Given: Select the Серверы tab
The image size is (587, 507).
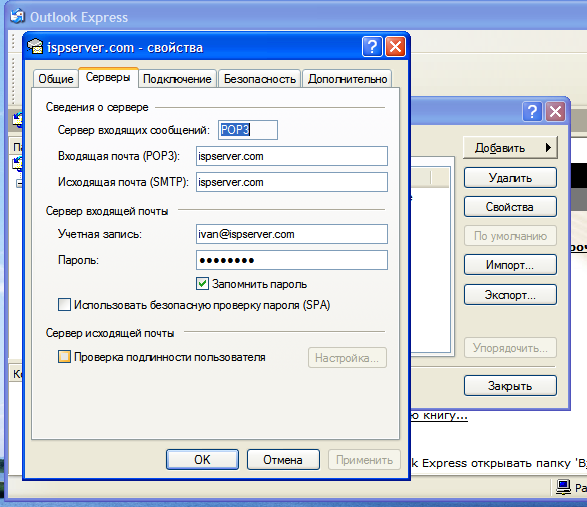Looking at the screenshot, I should pos(108,77).
